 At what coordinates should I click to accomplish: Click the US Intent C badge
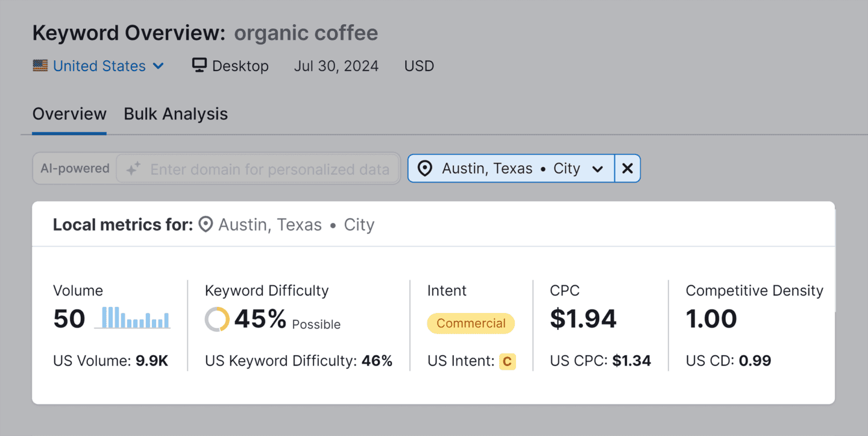(508, 361)
